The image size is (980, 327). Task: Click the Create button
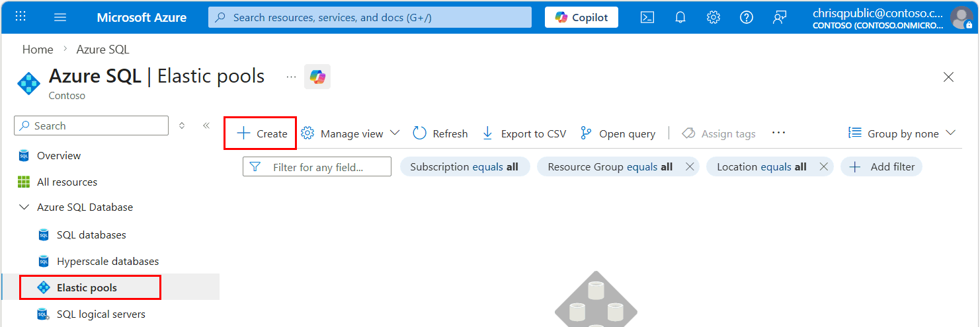click(262, 133)
